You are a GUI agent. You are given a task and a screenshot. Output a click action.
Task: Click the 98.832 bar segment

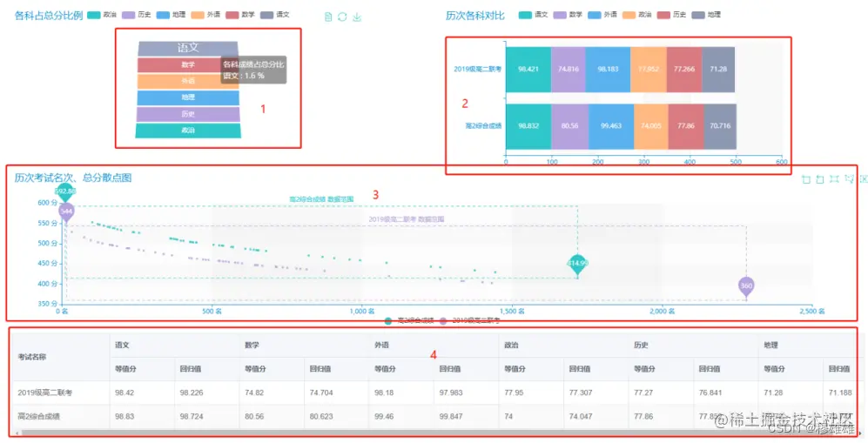pos(528,126)
